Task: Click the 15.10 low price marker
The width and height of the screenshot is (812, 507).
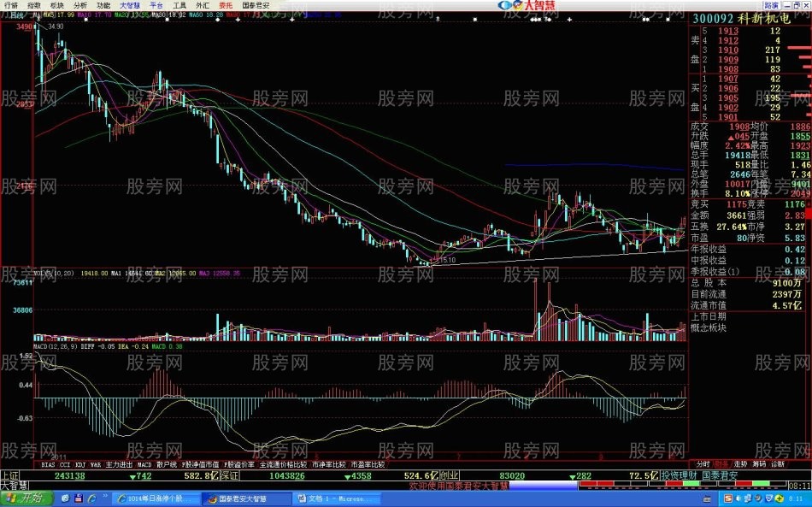Action: 447,260
